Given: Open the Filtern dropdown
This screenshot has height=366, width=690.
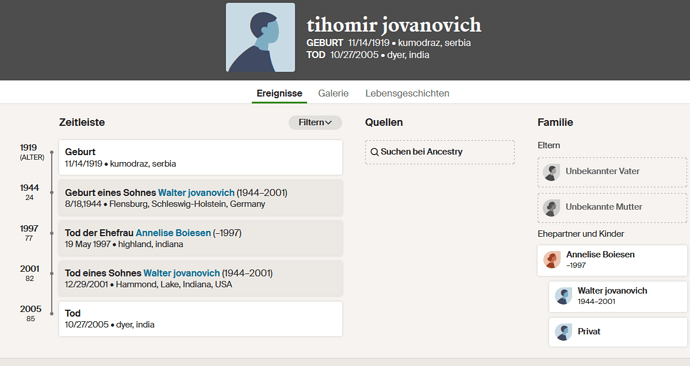Looking at the screenshot, I should point(315,122).
